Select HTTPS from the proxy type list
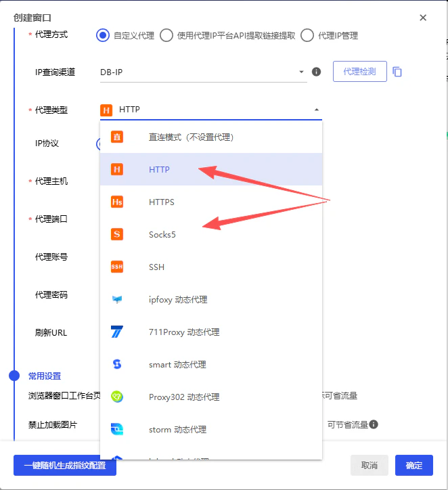The image size is (448, 490). [211, 202]
